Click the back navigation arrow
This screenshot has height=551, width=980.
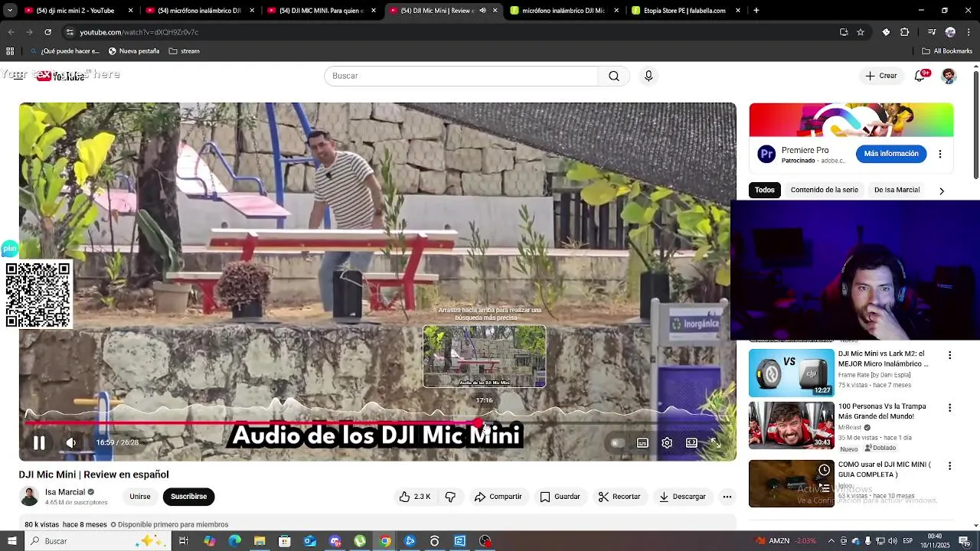click(x=11, y=32)
